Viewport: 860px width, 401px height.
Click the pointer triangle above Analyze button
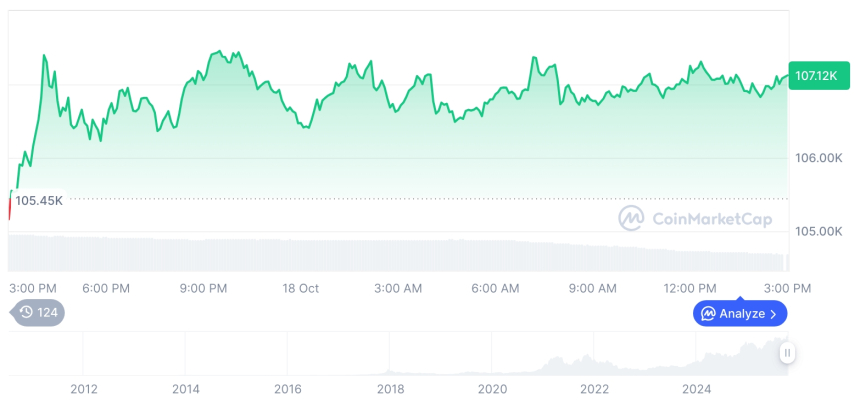point(740,298)
